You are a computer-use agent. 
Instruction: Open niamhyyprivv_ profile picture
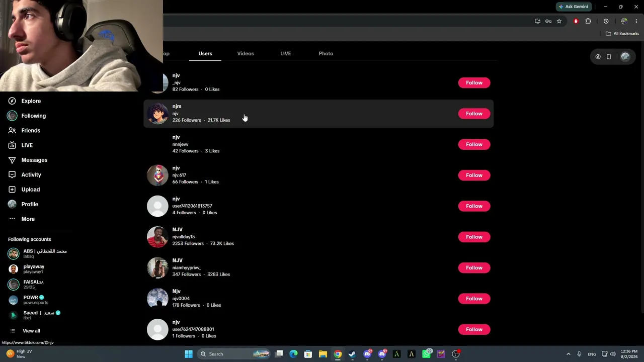[x=157, y=268]
